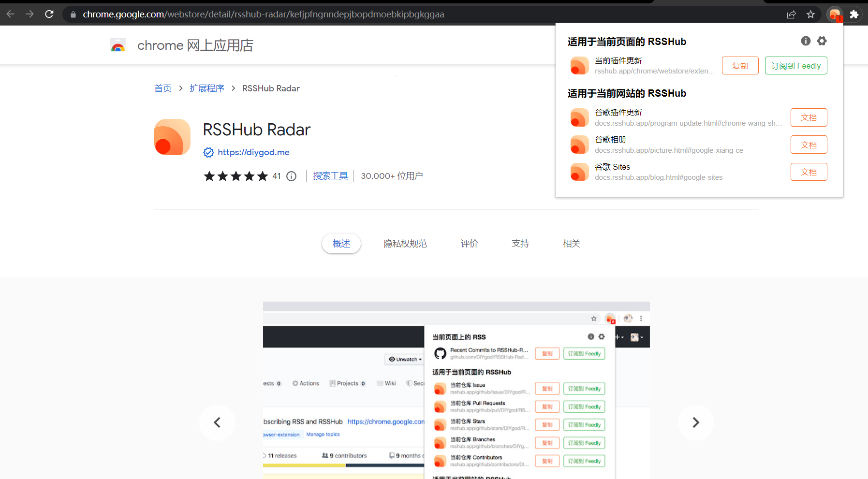Click 谷歌插件更新 feed title
This screenshot has width=868, height=479.
618,112
